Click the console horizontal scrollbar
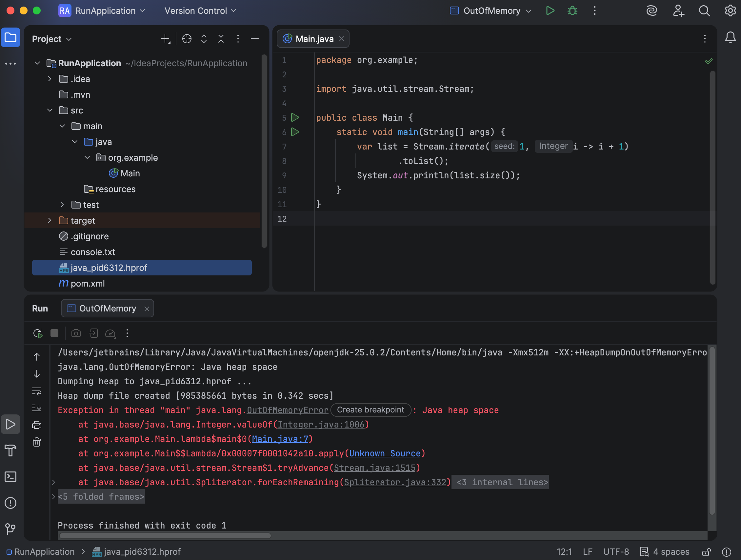Image resolution: width=741 pixels, height=560 pixels. tap(165, 535)
